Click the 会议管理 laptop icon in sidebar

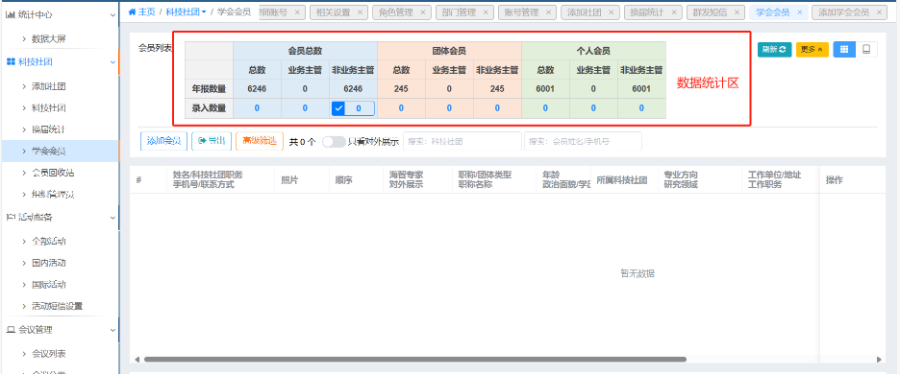click(x=10, y=330)
